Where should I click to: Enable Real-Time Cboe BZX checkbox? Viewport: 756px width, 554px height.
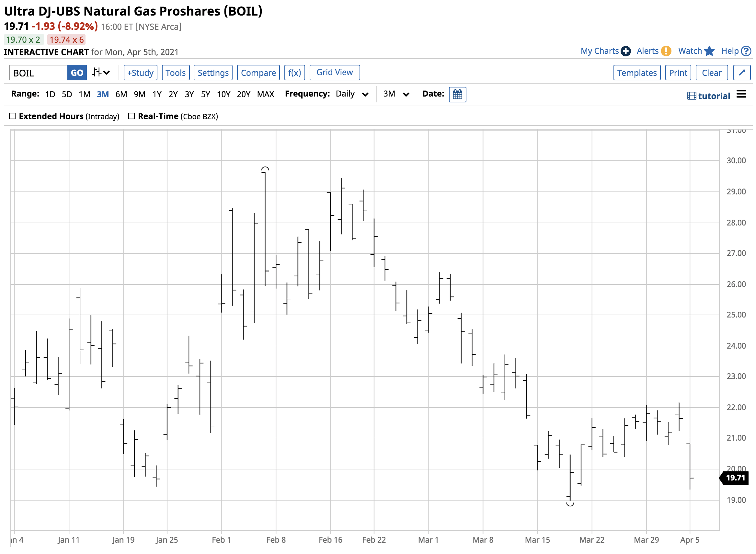click(132, 116)
